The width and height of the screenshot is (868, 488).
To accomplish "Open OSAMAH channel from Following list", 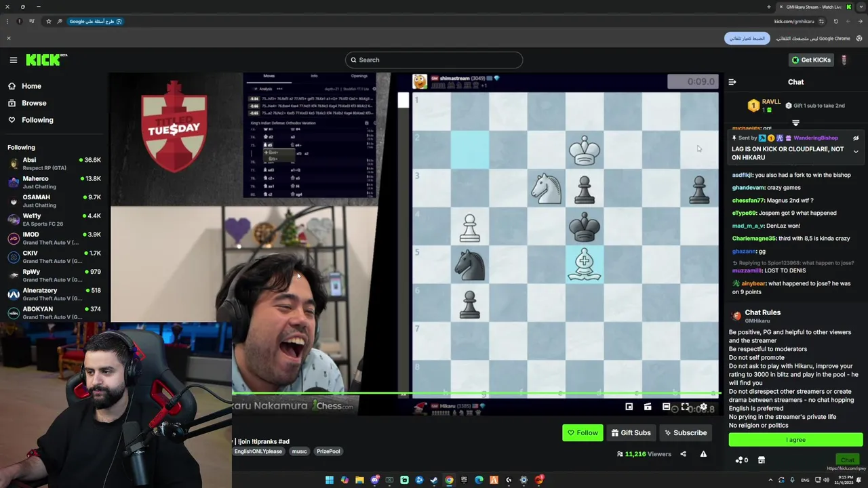I will point(54,201).
